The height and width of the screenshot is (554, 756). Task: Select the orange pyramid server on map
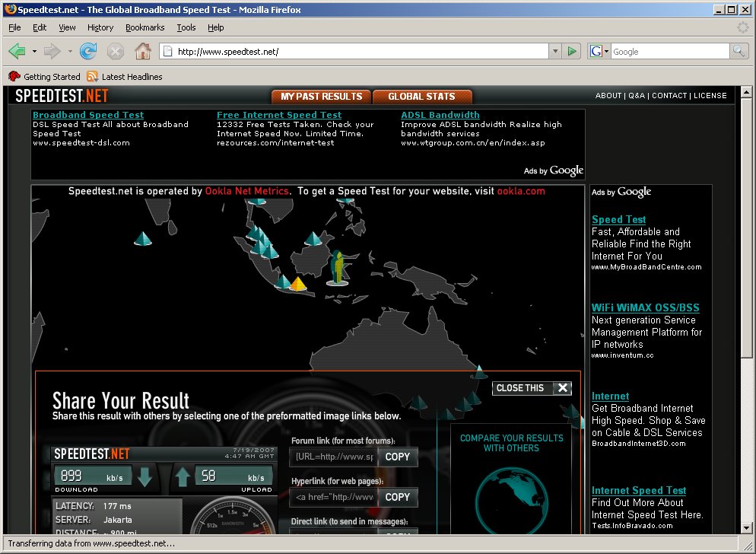click(298, 284)
